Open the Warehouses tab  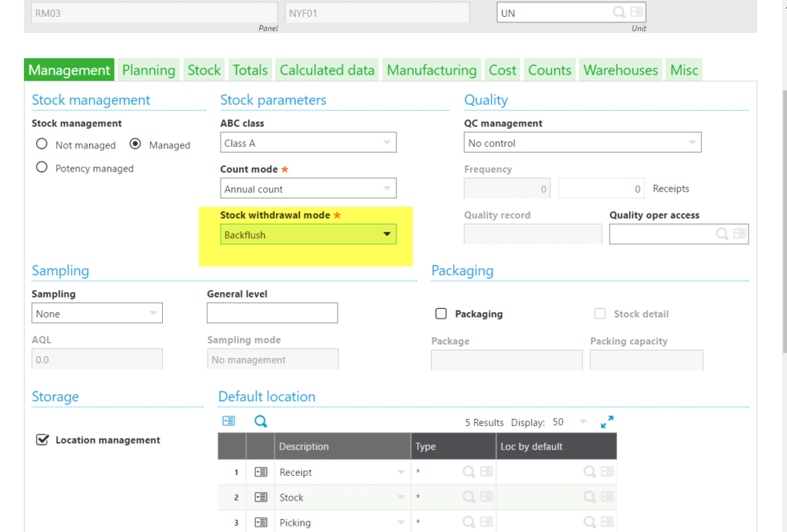pos(619,69)
